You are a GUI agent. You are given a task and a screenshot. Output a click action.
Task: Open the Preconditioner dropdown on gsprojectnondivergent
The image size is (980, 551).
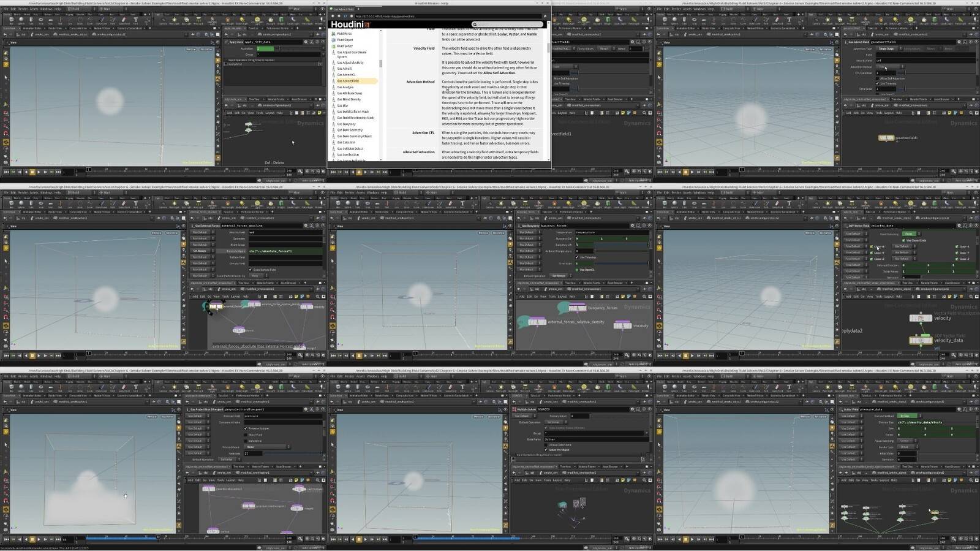pyautogui.click(x=266, y=447)
